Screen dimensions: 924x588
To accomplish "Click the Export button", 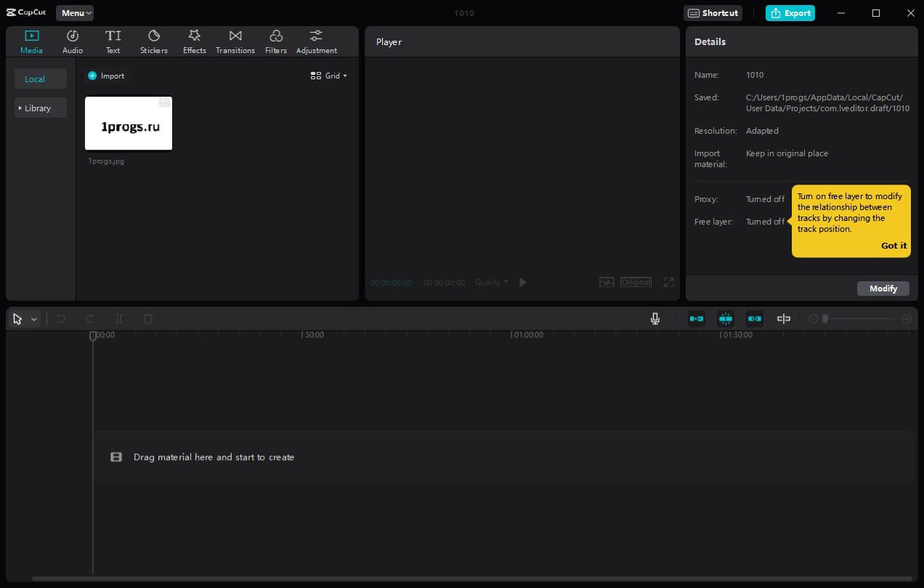I will tap(790, 13).
